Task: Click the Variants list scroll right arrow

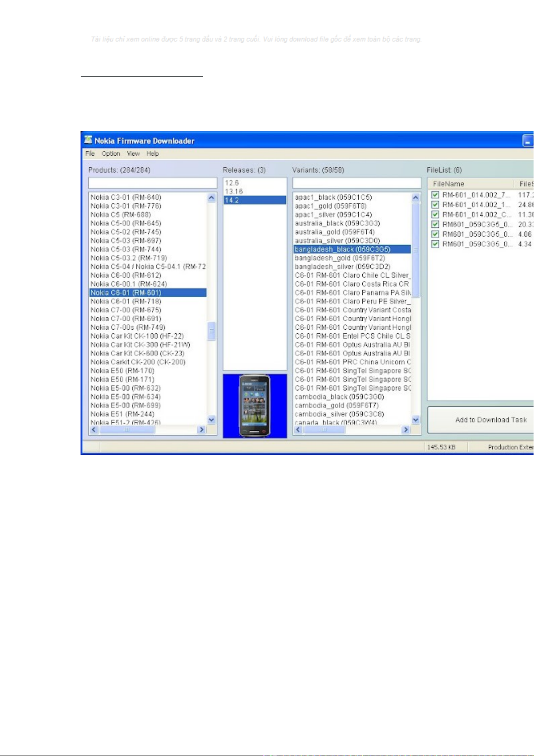Action: pos(406,430)
